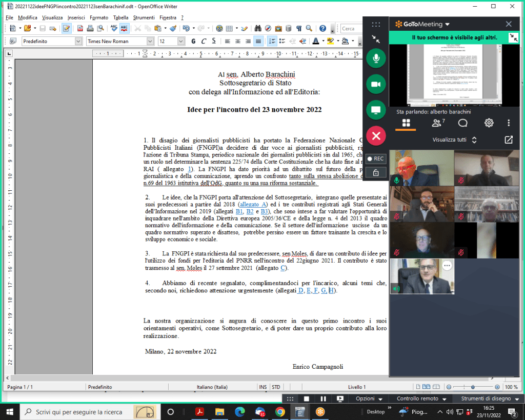
Task: Open the Tabella menu
Action: pos(120,17)
